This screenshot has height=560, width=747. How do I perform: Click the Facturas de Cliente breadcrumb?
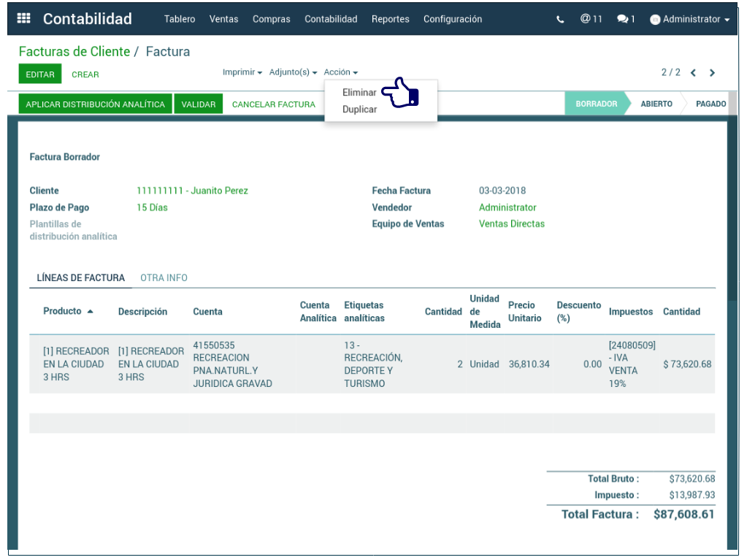(x=74, y=52)
